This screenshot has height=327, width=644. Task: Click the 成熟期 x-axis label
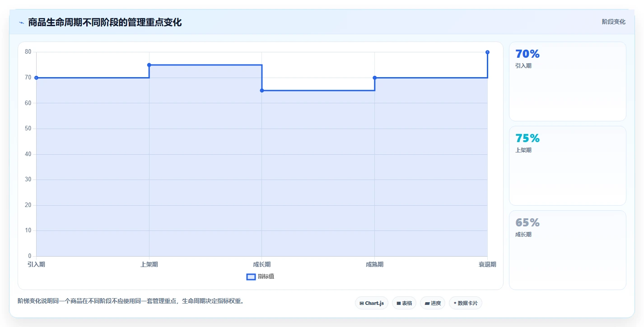tap(375, 264)
